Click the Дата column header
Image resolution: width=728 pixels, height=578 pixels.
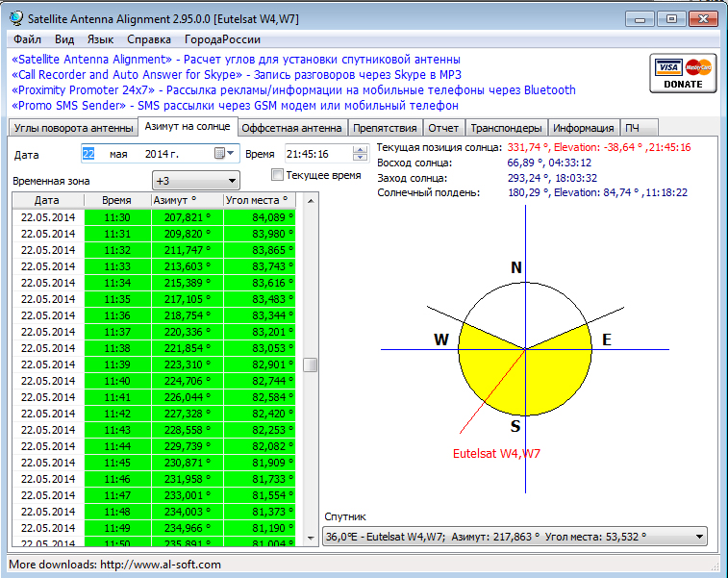47,200
